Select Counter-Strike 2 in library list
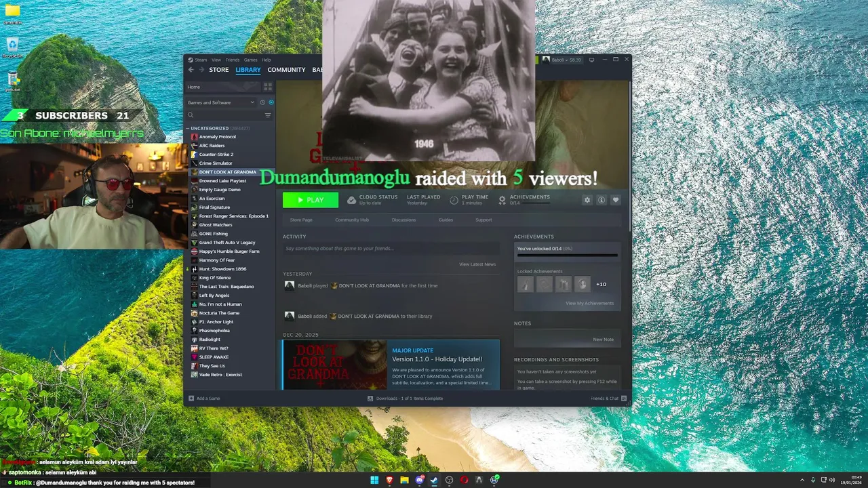868x488 pixels. [x=216, y=155]
